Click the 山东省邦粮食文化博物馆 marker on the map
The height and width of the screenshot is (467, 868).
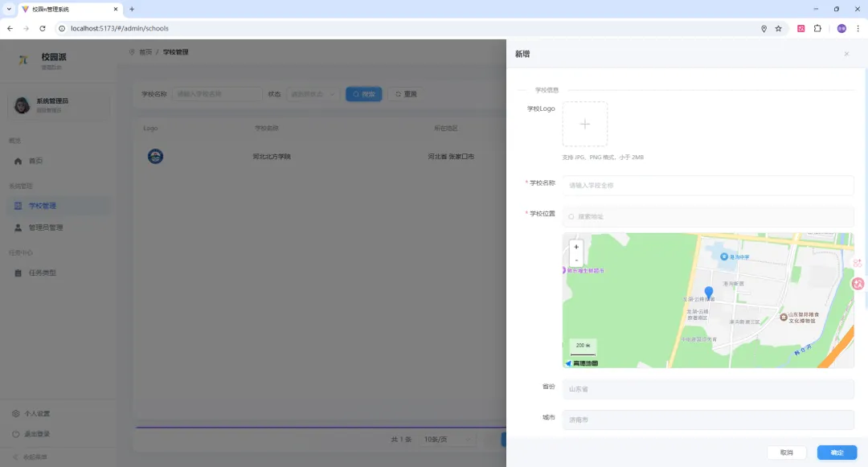coord(784,317)
